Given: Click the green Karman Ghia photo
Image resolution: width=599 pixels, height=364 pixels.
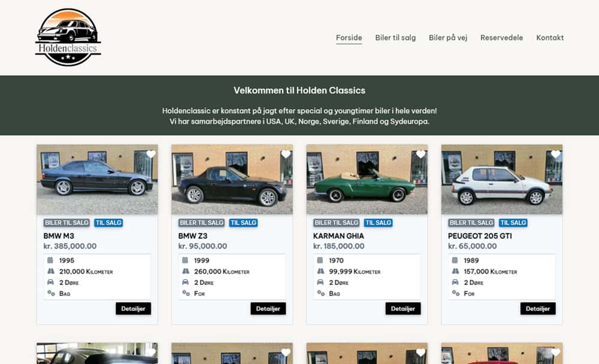Looking at the screenshot, I should click(367, 179).
